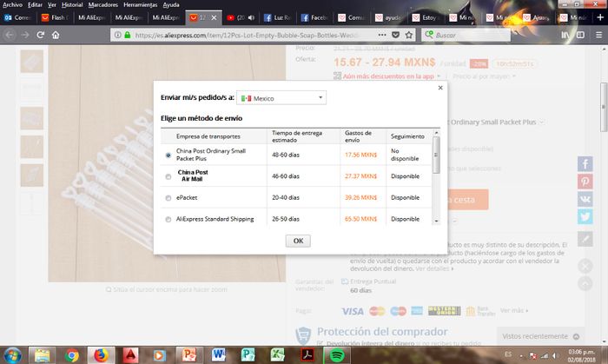Bookmark this page with star icon
This screenshot has width=608, height=364.
(409, 35)
